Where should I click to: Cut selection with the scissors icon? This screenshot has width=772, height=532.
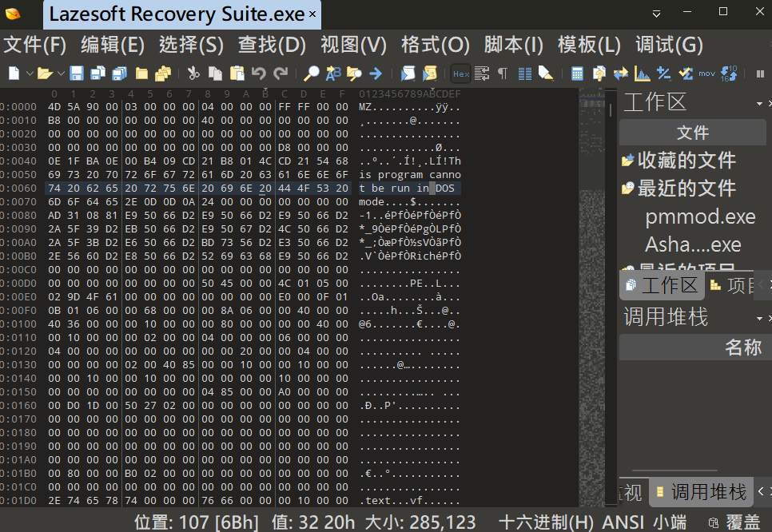(x=193, y=73)
